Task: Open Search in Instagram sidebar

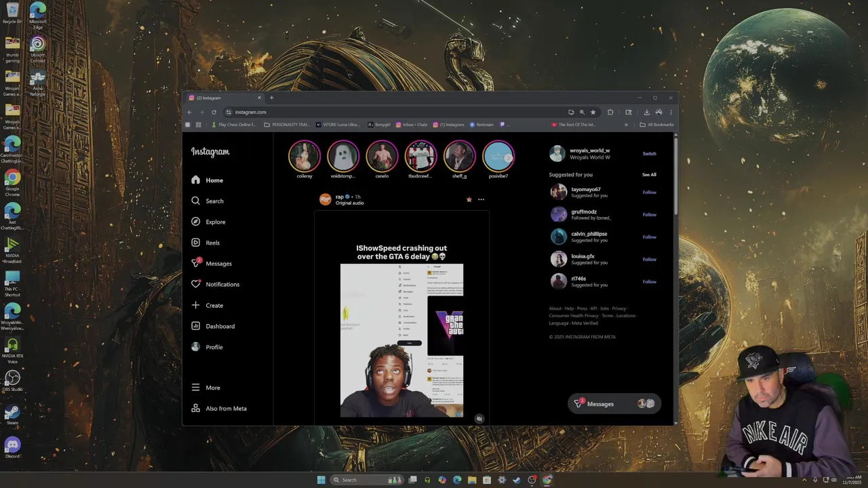Action: [208, 201]
